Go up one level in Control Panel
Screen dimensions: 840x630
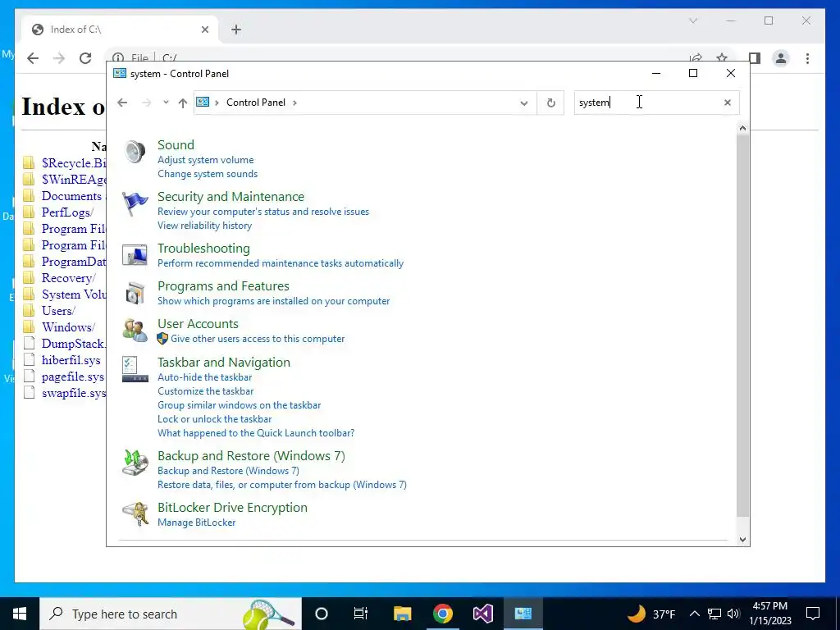tap(183, 103)
